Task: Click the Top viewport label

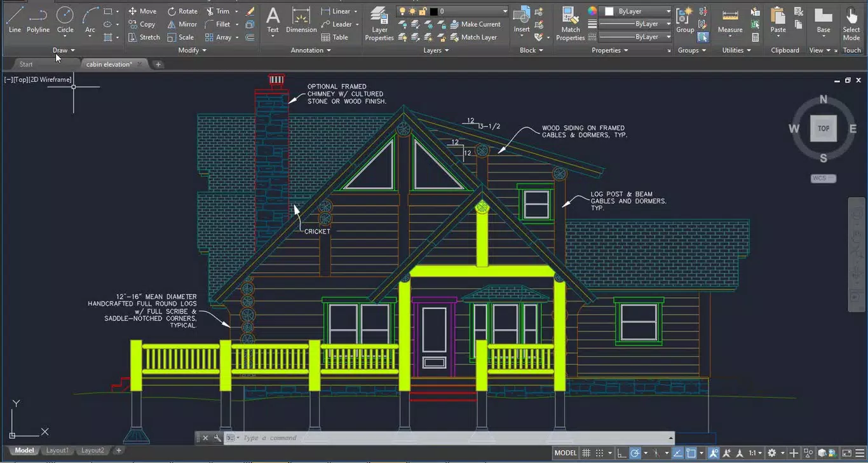Action: click(x=20, y=79)
